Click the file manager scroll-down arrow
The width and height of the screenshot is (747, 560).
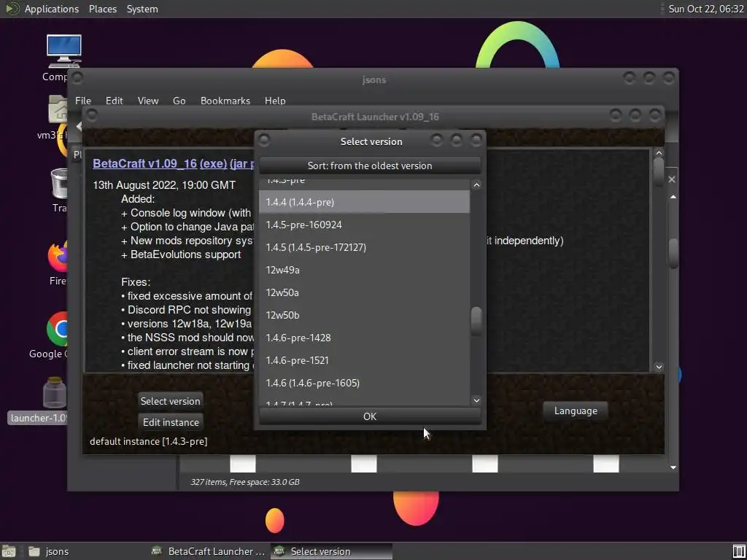tap(673, 467)
